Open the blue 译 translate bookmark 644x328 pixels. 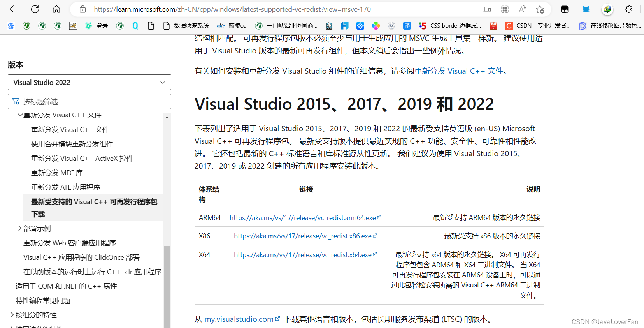[x=407, y=26]
